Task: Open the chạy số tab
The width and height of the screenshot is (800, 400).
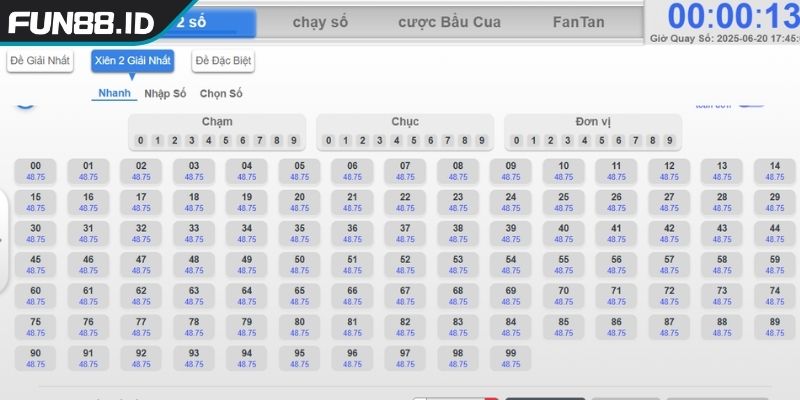Action: [320, 22]
